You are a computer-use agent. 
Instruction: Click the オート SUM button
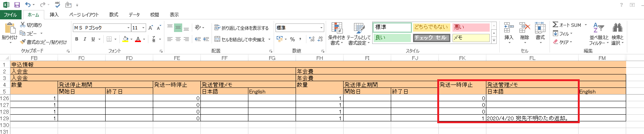pos(567,25)
